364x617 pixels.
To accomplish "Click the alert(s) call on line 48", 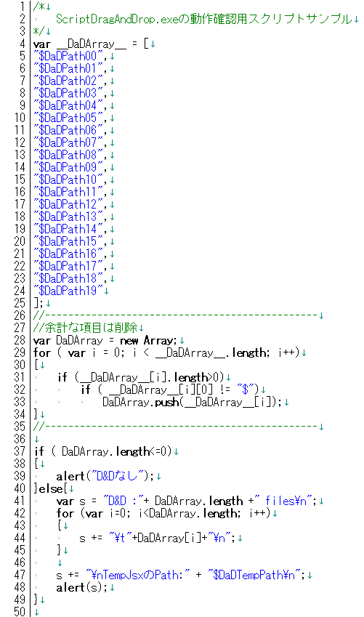I will pyautogui.click(x=82, y=587).
